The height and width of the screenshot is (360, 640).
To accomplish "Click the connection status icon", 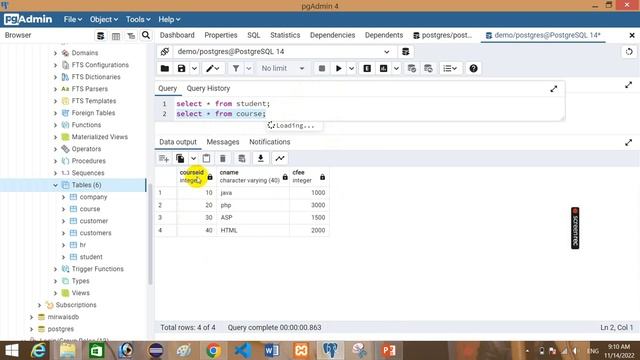I will [165, 51].
